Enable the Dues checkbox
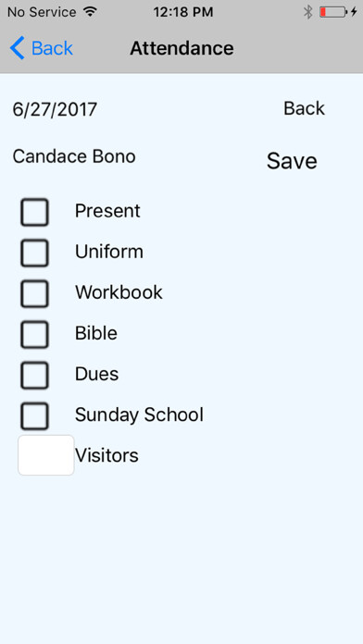 click(34, 375)
